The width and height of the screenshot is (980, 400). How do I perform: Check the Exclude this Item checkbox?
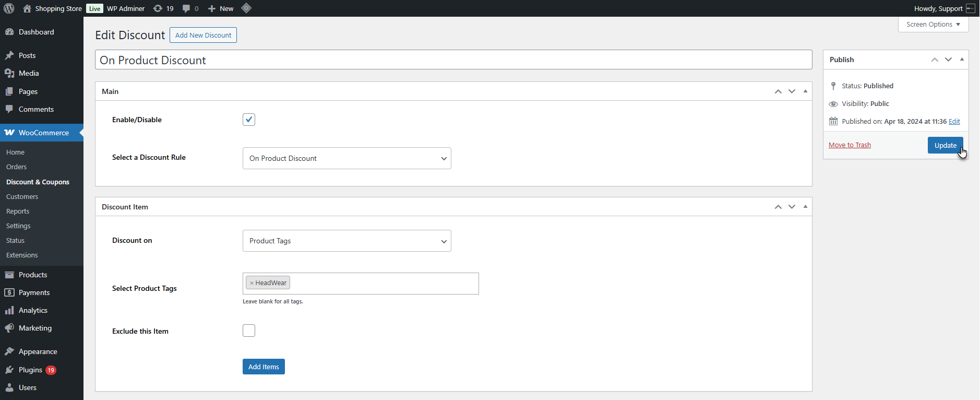(249, 331)
